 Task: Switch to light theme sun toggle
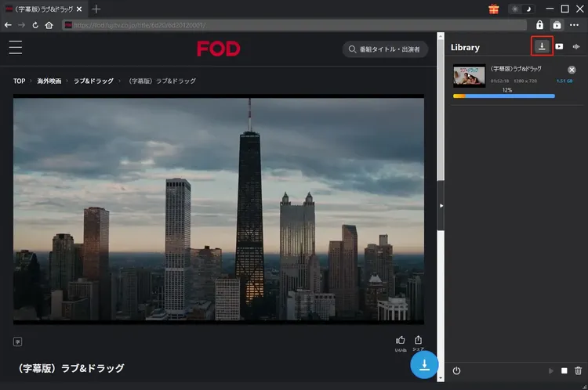515,9
